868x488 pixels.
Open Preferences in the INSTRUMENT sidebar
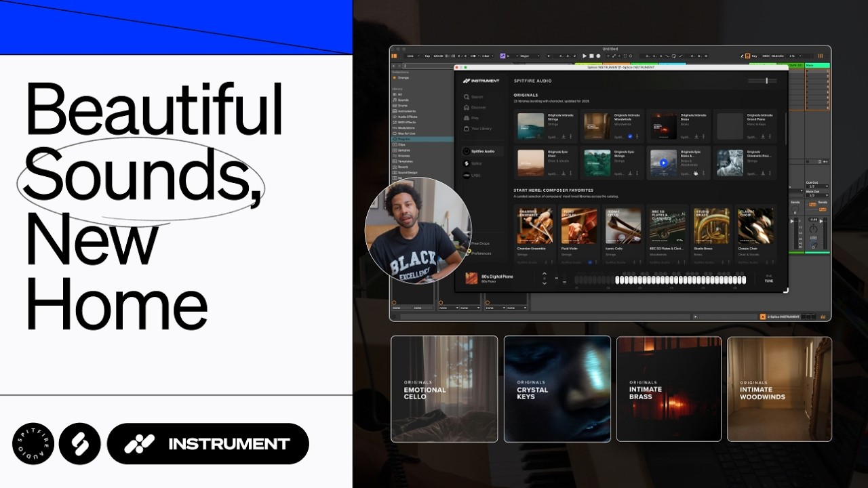click(x=479, y=253)
